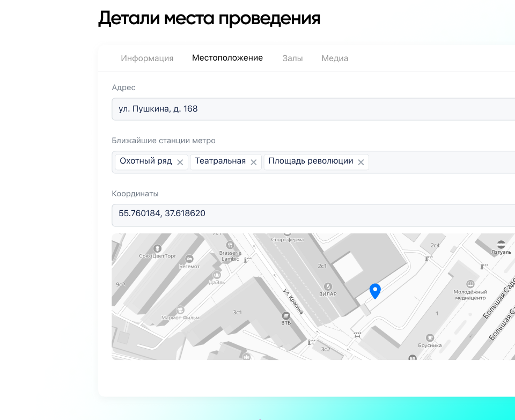Click the Мармот-Фильм icon on map
515x420 pixels.
[x=180, y=310]
